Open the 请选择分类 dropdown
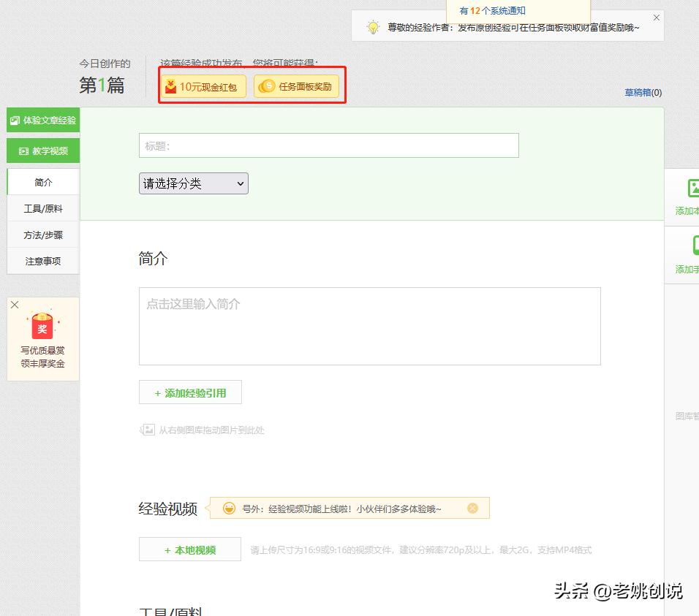 (x=194, y=183)
